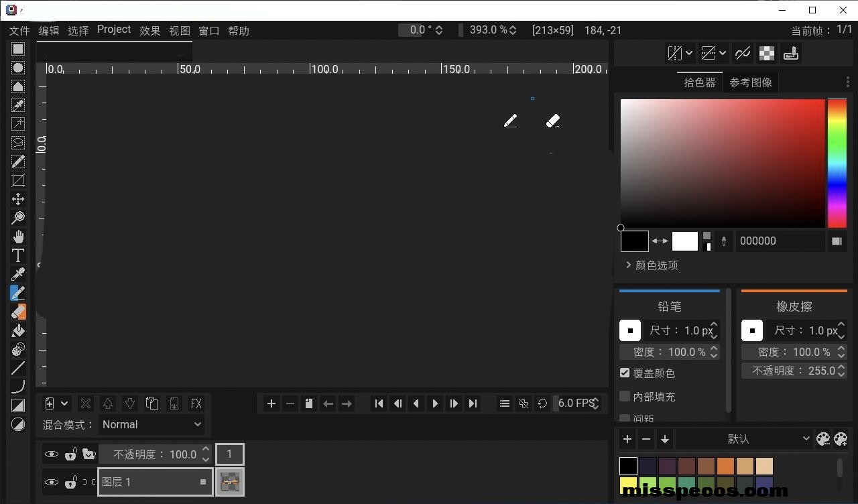Click the swap colors arrow button
This screenshot has height=504, width=858.
(660, 241)
